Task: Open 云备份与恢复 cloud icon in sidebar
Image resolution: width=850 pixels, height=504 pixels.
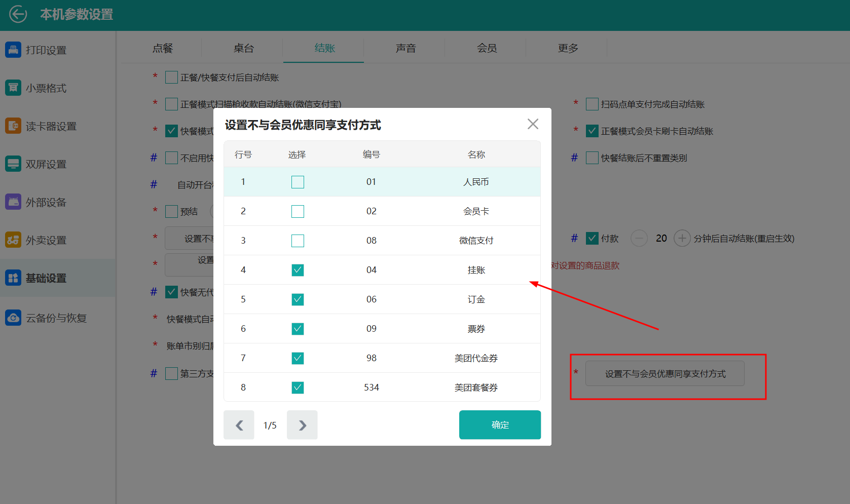Action: pos(13,318)
